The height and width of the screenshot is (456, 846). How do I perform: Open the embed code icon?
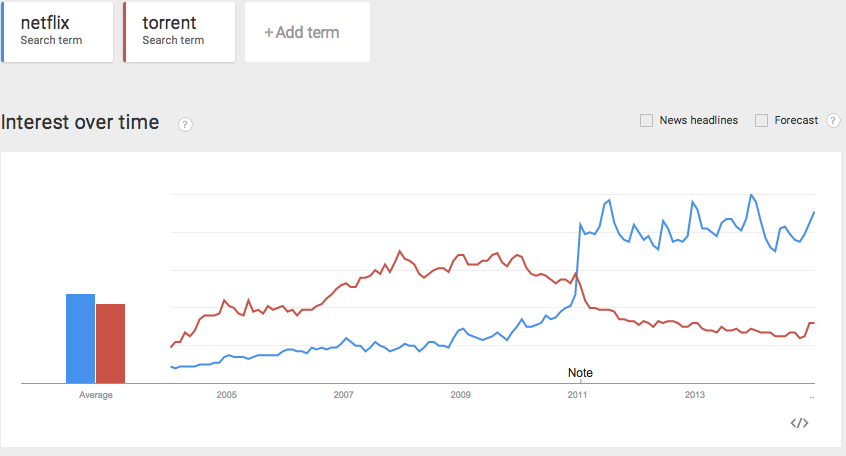point(799,423)
